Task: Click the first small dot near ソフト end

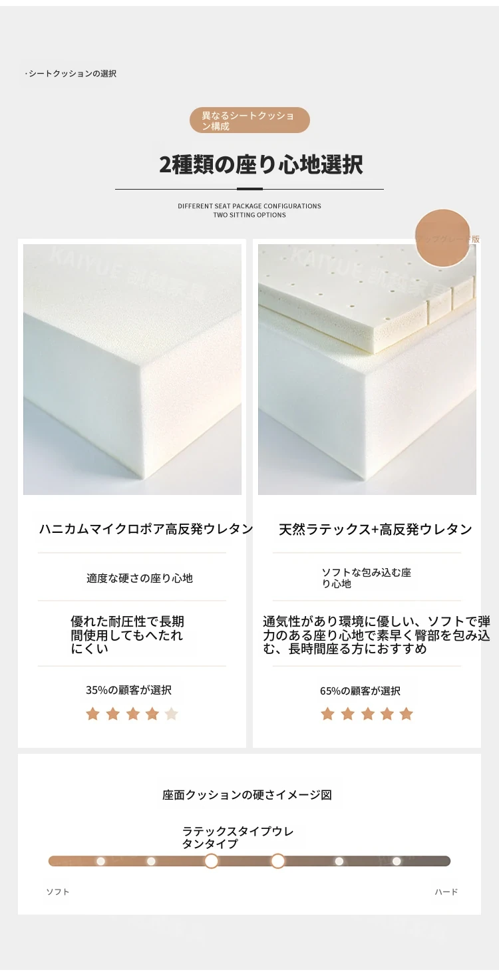Action: click(100, 861)
